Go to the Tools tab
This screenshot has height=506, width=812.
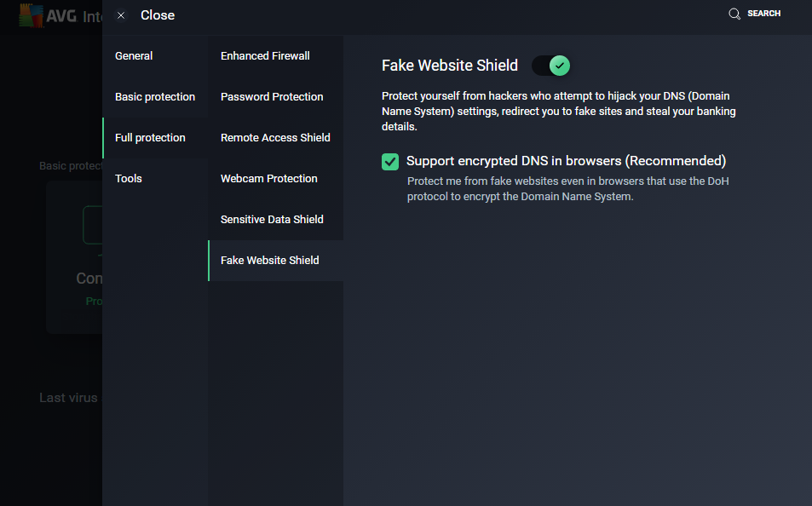(129, 179)
